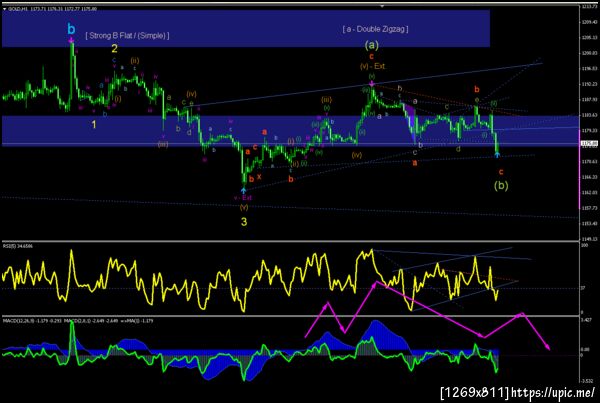Select the red 'x' wave label
The height and width of the screenshot is (403, 600).
[259, 177]
